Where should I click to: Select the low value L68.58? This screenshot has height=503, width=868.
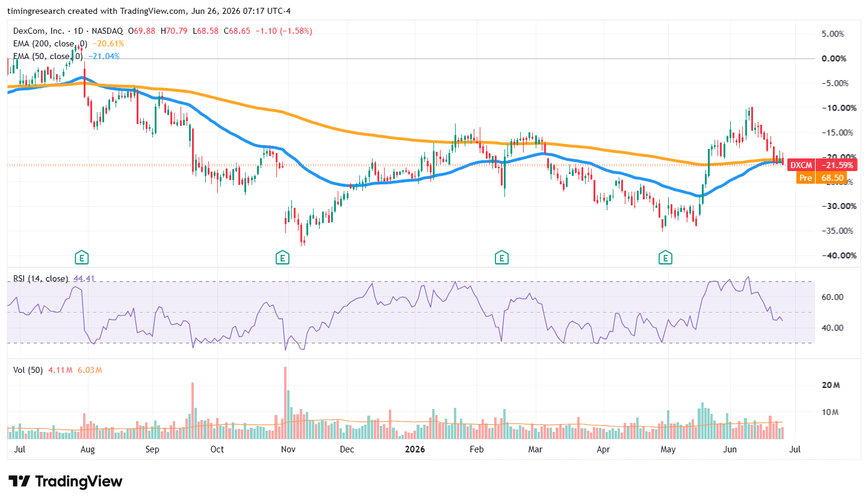pyautogui.click(x=206, y=31)
